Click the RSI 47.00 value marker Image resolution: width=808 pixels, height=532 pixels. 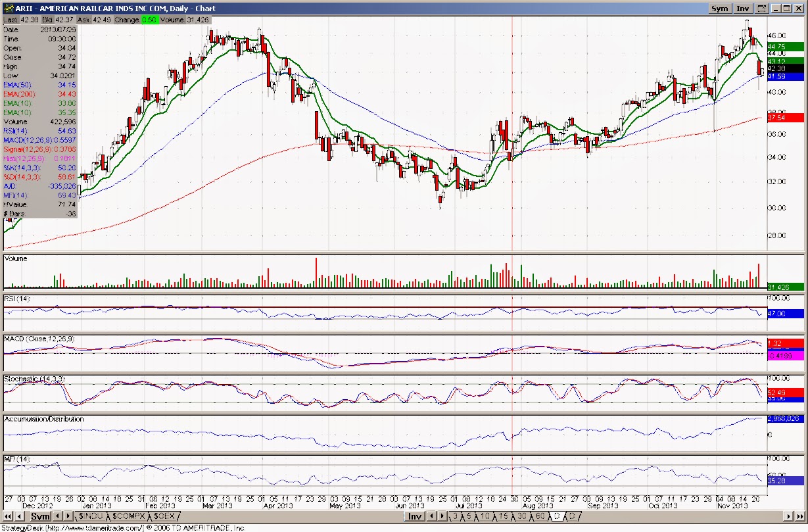(785, 314)
